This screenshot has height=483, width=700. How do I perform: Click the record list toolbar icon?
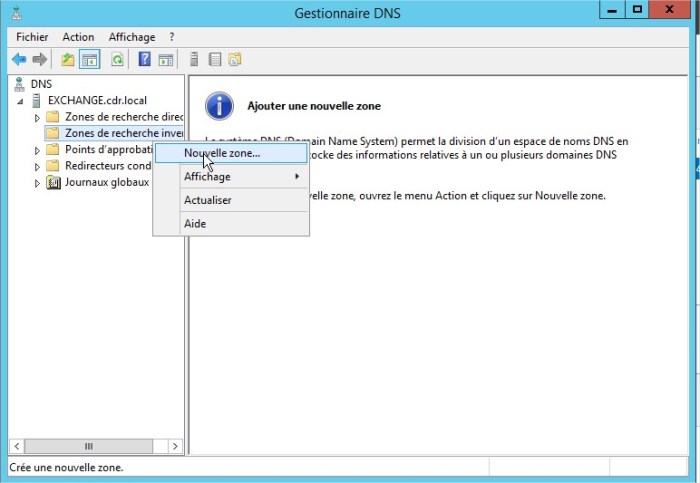(215, 59)
